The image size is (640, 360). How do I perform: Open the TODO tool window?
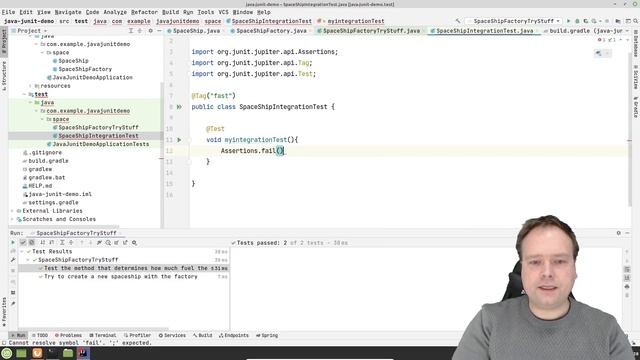(40, 336)
